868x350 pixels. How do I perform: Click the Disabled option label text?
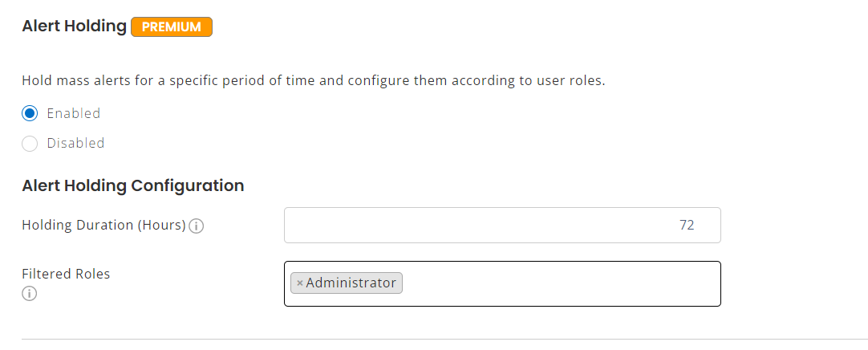click(75, 144)
